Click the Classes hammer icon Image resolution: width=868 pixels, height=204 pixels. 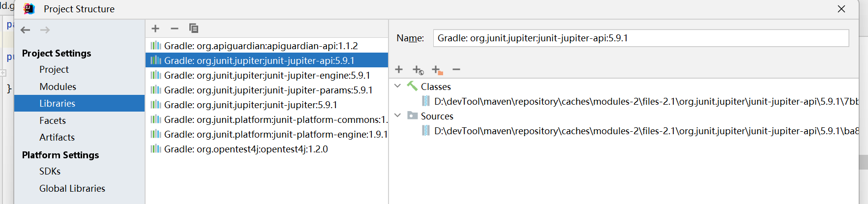412,86
